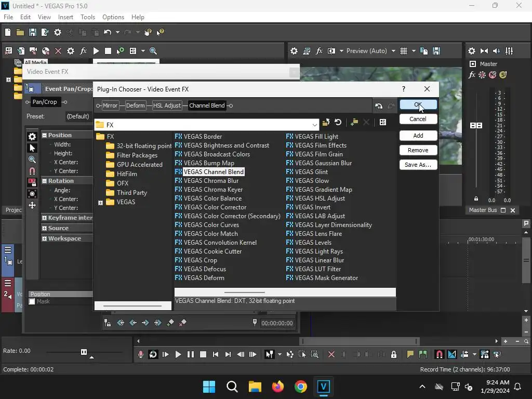
Task: Open Master Bus audio properties gear
Action: 472,51
